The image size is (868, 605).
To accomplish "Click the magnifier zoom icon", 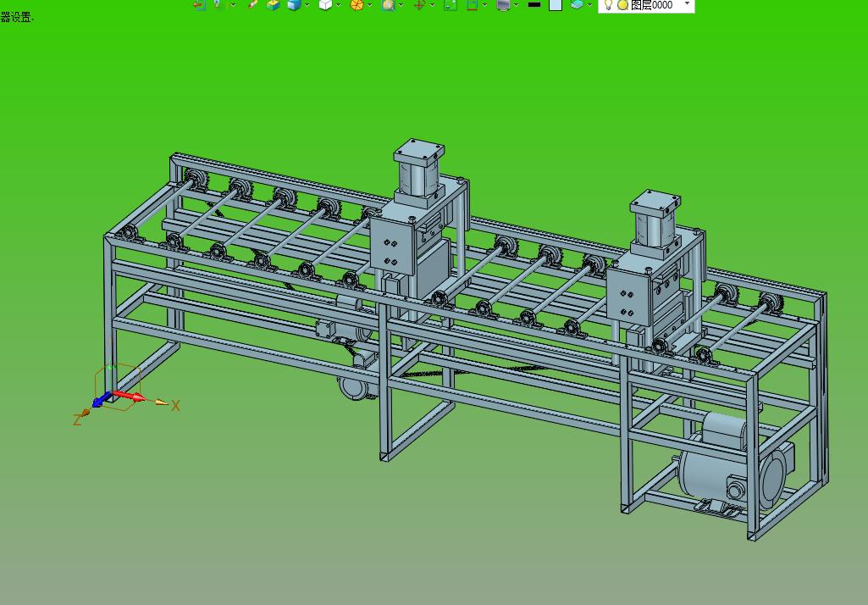I will click(388, 4).
